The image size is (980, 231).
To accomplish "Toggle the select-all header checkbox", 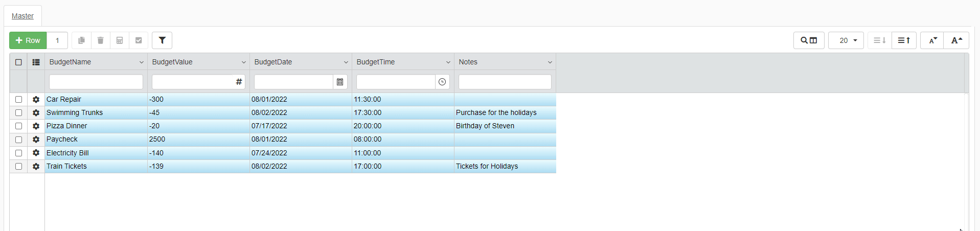I will point(19,62).
